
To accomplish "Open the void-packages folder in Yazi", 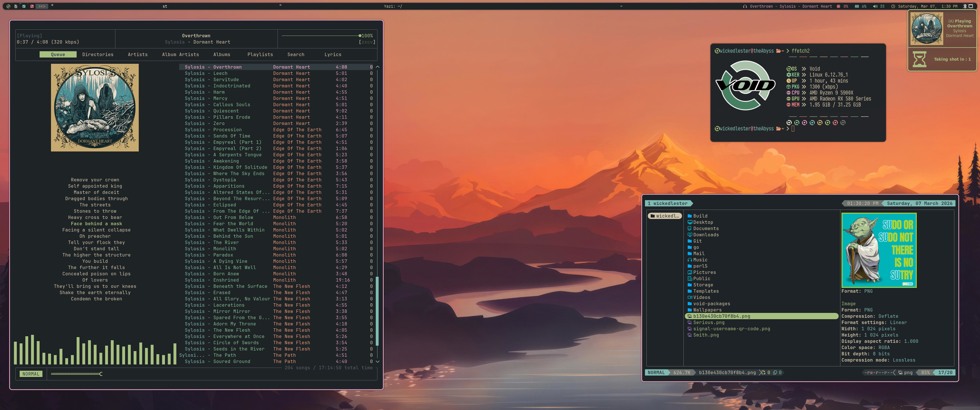I will pyautogui.click(x=711, y=304).
